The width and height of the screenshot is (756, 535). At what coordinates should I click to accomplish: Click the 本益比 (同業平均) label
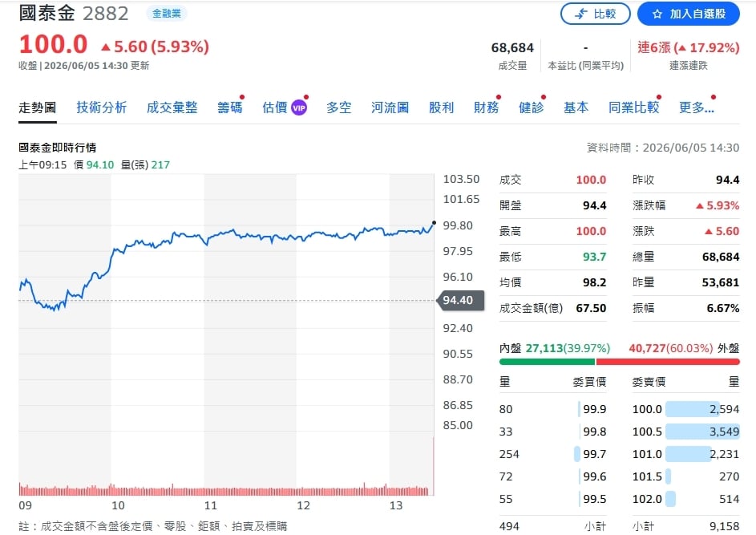[x=586, y=66]
